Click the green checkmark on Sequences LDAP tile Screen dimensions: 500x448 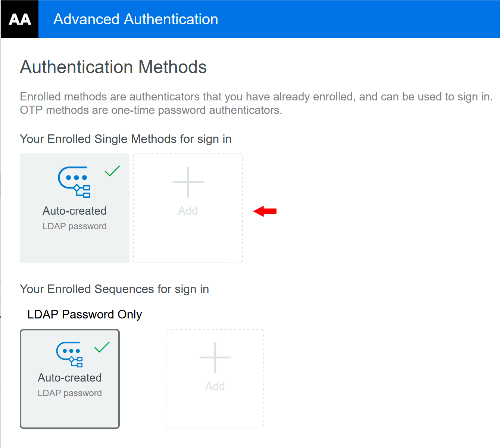102,347
